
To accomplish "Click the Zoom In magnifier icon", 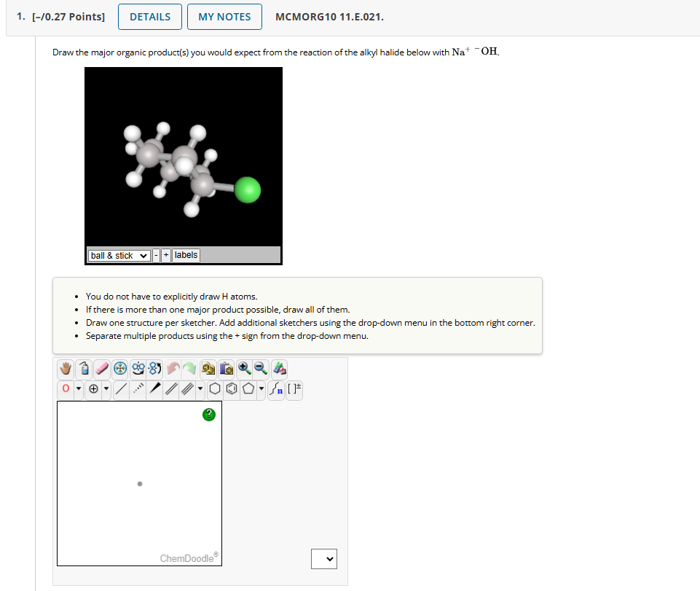I will pyautogui.click(x=243, y=369).
